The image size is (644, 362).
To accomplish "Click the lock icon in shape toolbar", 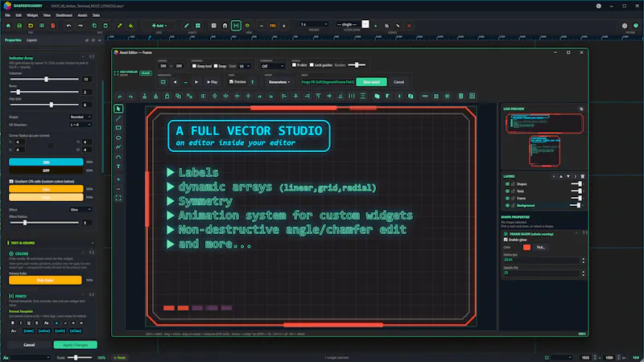I will [x=167, y=96].
